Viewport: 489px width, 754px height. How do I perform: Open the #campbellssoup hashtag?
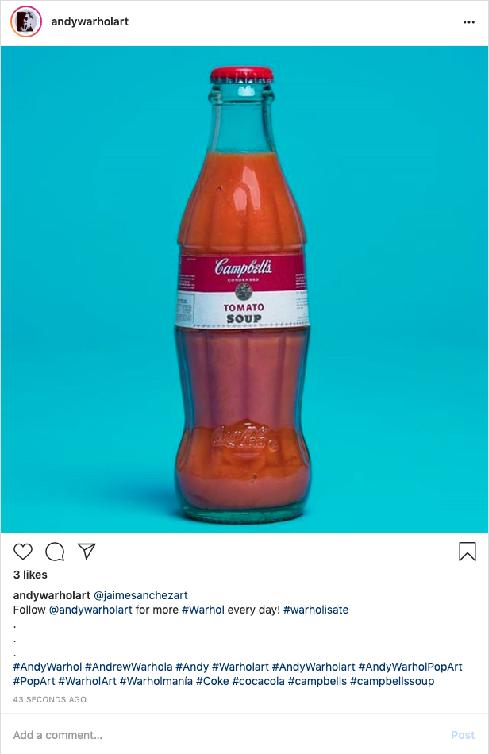pyautogui.click(x=392, y=681)
